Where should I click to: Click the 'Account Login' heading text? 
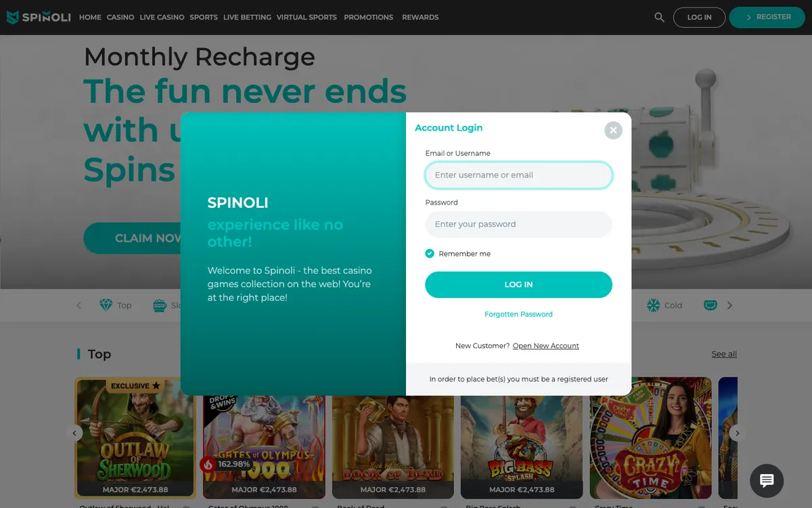(x=449, y=128)
